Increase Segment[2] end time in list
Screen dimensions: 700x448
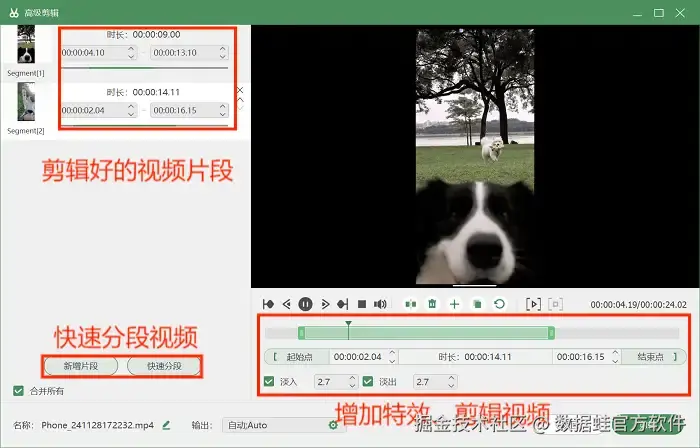(223, 106)
